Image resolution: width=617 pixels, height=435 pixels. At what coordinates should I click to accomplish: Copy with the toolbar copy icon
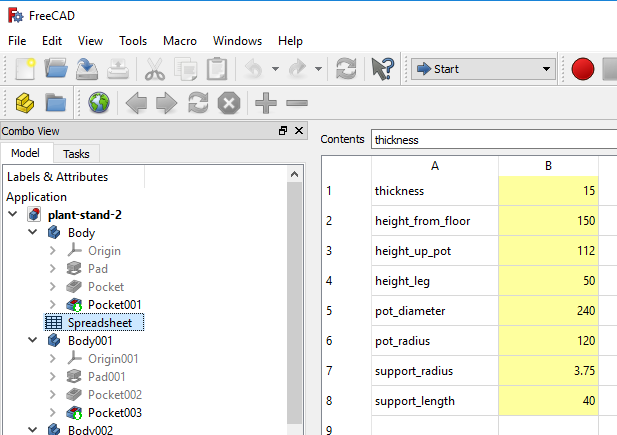186,69
